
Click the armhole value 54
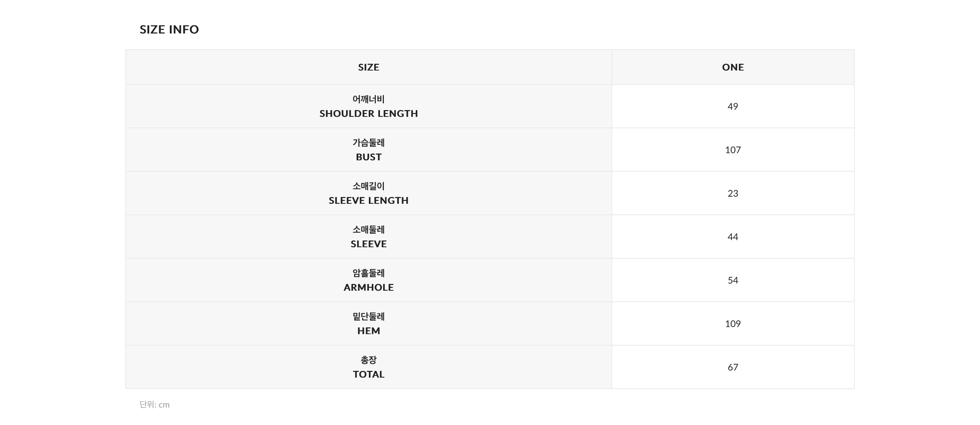733,280
